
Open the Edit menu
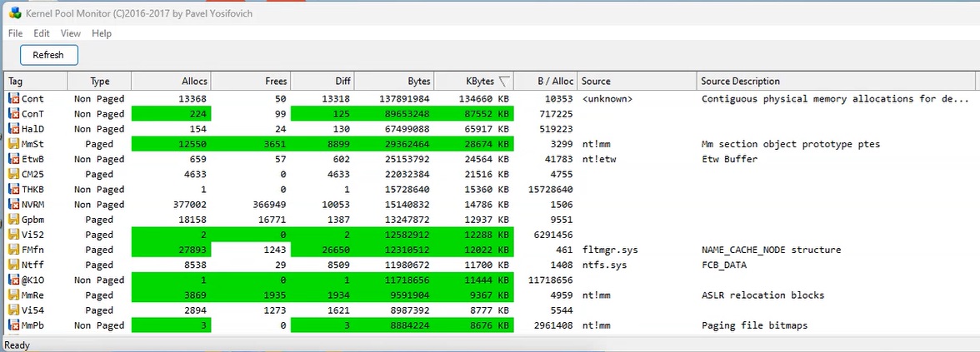pos(42,33)
